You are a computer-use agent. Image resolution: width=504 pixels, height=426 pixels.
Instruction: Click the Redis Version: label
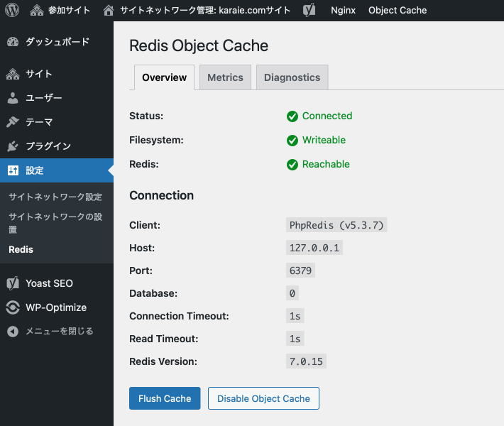(163, 361)
